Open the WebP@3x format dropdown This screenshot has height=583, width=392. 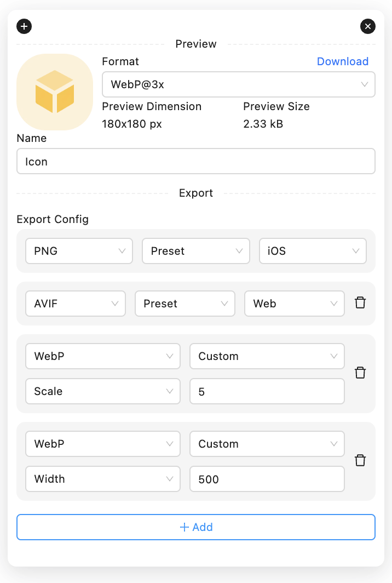(239, 84)
